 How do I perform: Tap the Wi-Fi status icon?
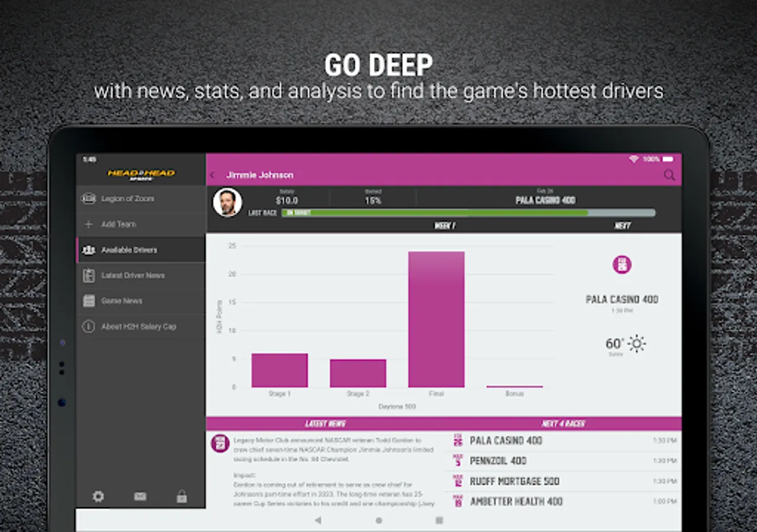[633, 159]
